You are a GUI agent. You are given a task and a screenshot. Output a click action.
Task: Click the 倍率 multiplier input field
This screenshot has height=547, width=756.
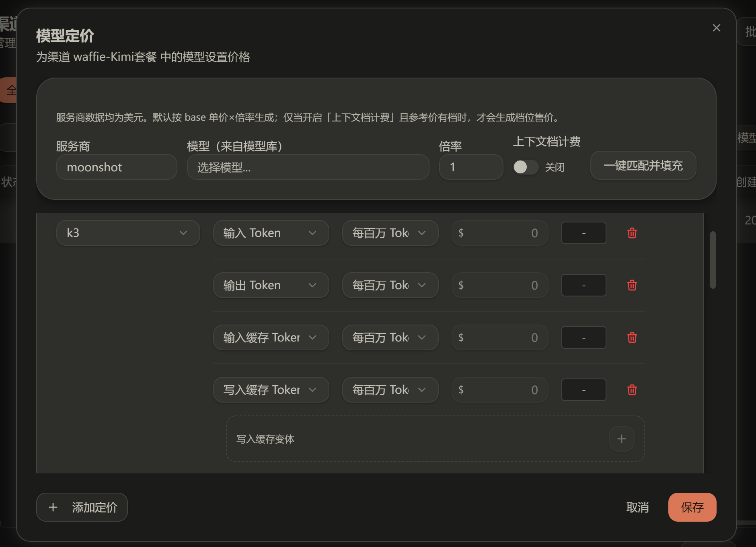tap(471, 167)
